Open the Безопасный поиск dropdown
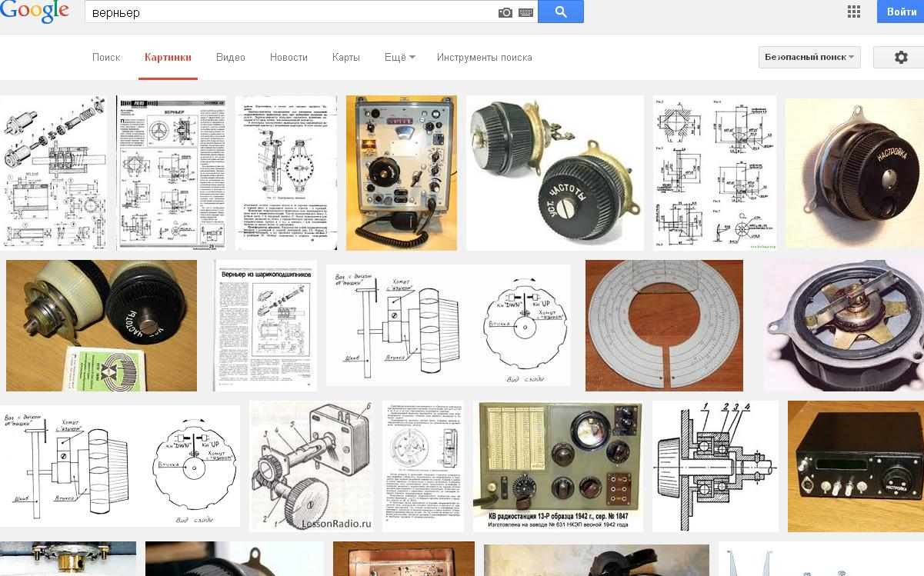 [x=809, y=58]
